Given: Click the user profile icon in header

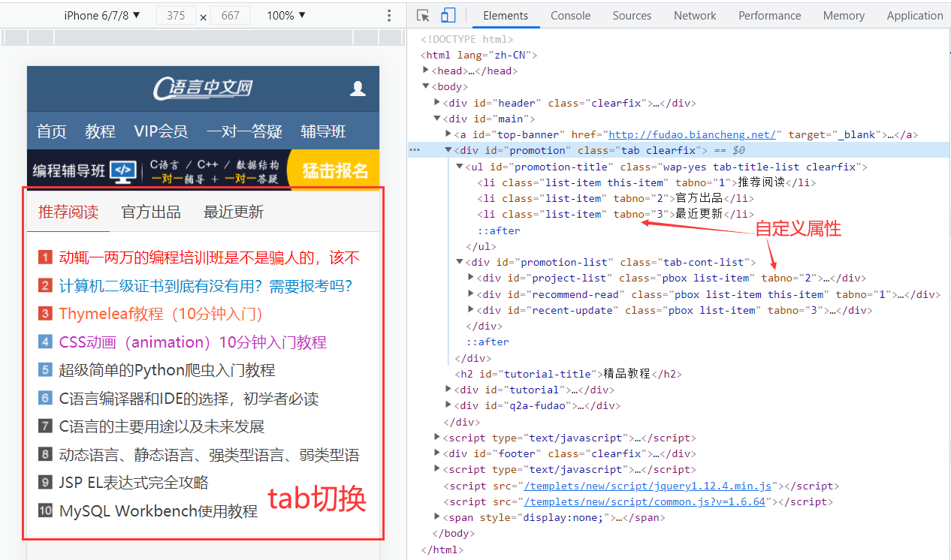Looking at the screenshot, I should 358,89.
